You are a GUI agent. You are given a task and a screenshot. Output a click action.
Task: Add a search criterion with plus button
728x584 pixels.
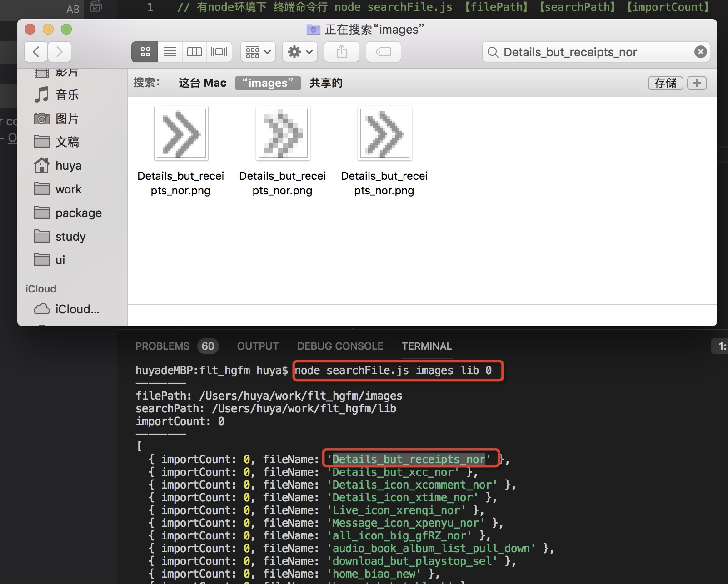[697, 83]
